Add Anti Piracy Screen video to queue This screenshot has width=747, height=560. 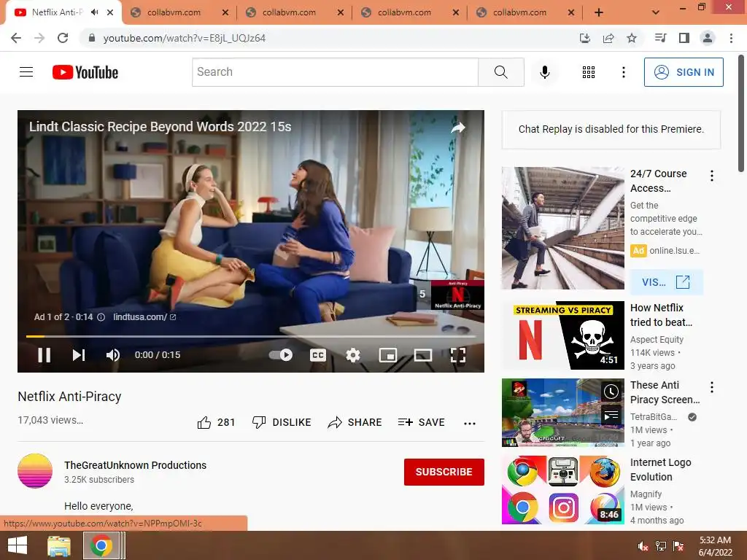611,415
